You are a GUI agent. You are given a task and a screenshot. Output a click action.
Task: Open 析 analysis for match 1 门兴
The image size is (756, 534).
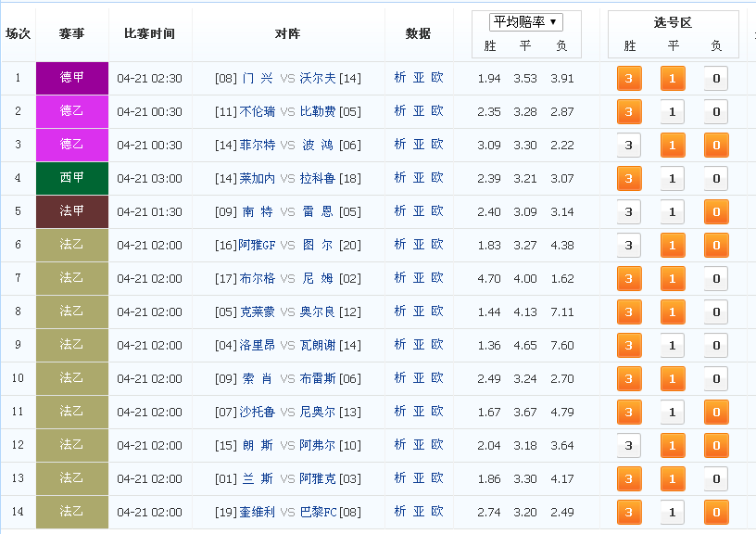click(400, 77)
